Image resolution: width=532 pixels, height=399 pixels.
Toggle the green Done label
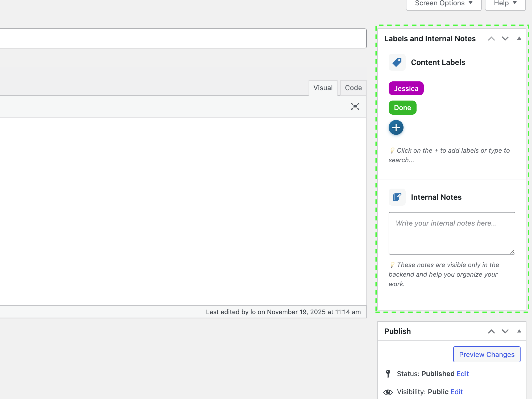pyautogui.click(x=402, y=107)
